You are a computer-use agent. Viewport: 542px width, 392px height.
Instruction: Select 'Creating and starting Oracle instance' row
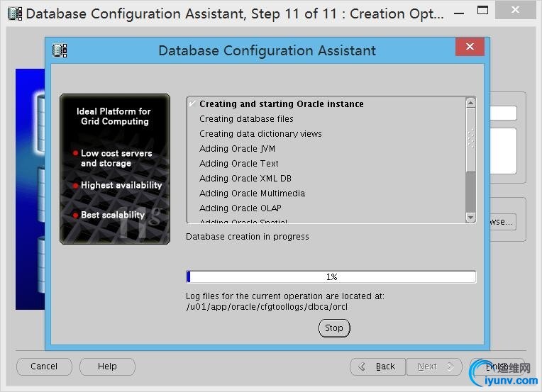pyautogui.click(x=326, y=103)
